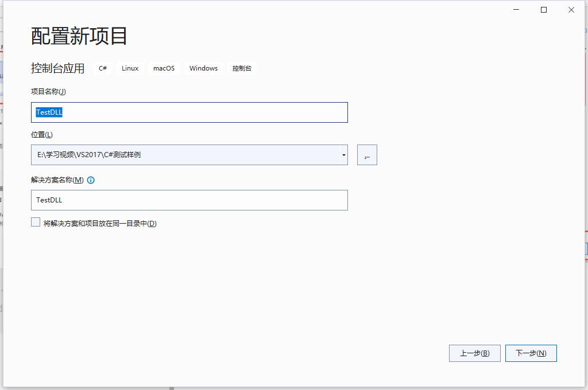Select the Linux template tag
The image size is (588, 390).
(x=129, y=68)
